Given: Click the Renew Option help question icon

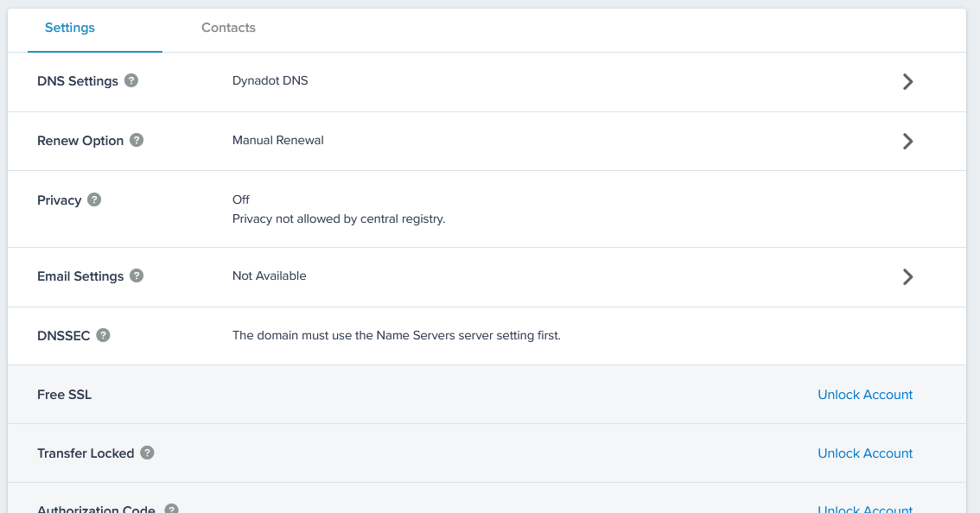Looking at the screenshot, I should coord(137,140).
